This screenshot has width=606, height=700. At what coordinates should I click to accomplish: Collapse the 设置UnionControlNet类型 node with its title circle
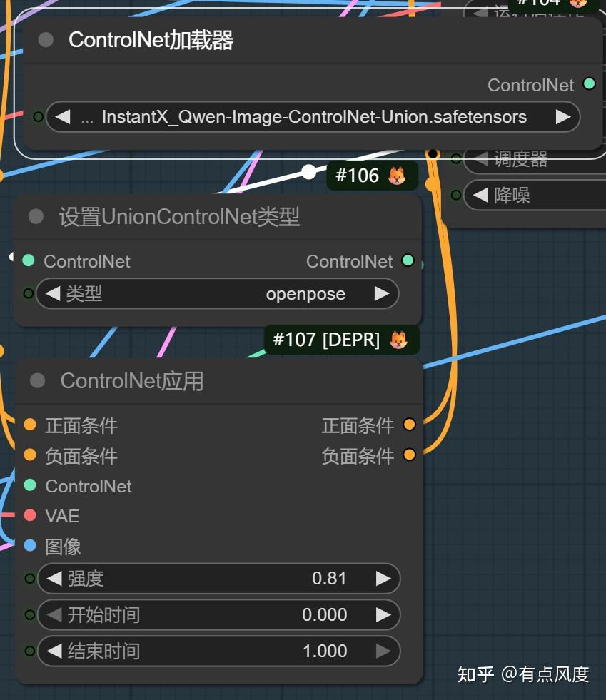(35, 216)
